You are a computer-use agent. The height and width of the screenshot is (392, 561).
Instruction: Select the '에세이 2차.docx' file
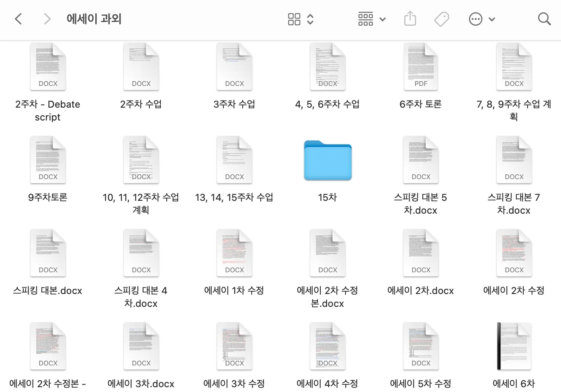[x=421, y=253]
